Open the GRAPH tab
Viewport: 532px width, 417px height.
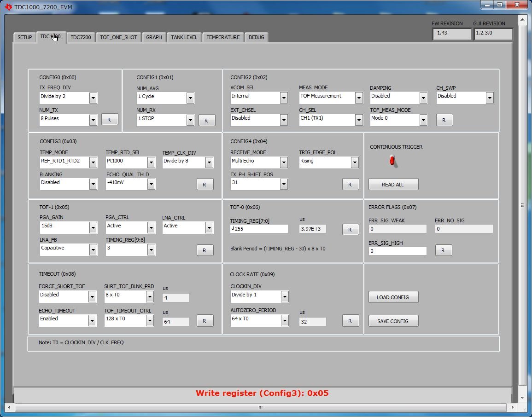point(154,37)
